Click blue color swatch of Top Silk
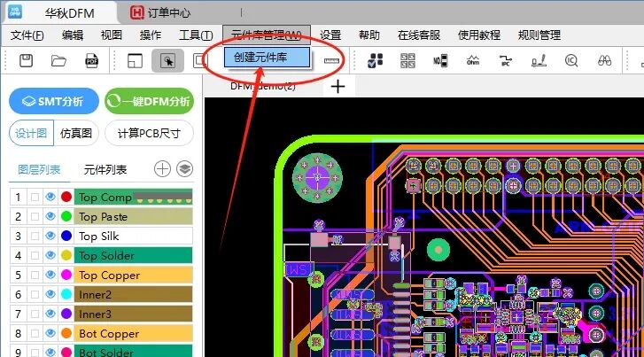644x357 pixels. pos(66,236)
